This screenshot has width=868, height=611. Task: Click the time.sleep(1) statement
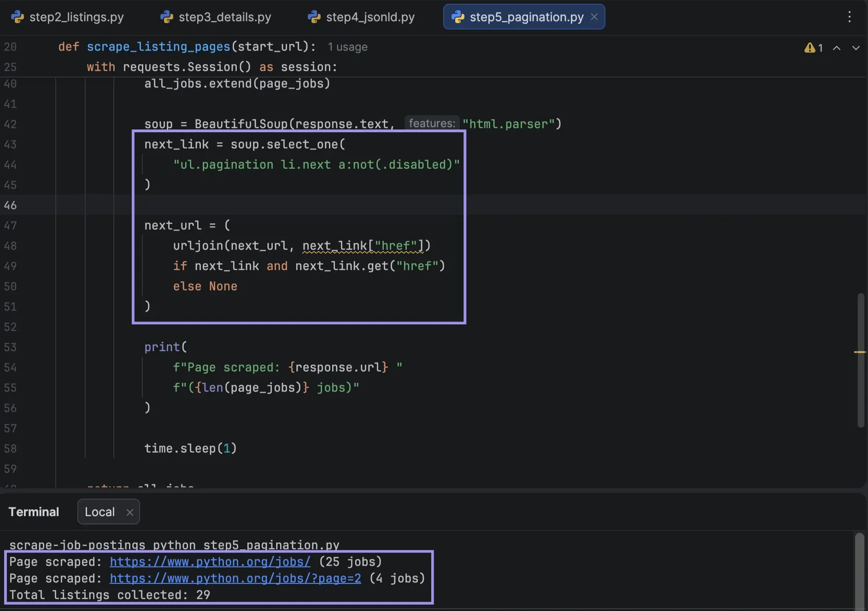pyautogui.click(x=191, y=448)
